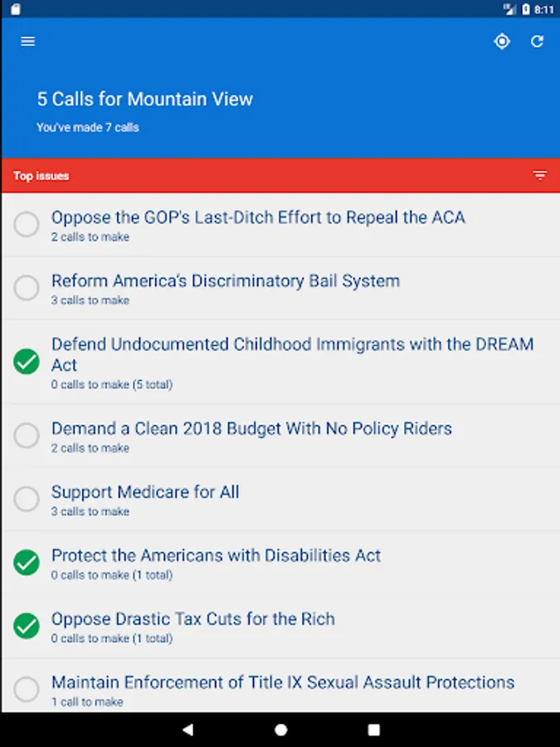Image resolution: width=560 pixels, height=747 pixels.
Task: Open Reform America's Discriminatory Bail System
Action: 281,288
